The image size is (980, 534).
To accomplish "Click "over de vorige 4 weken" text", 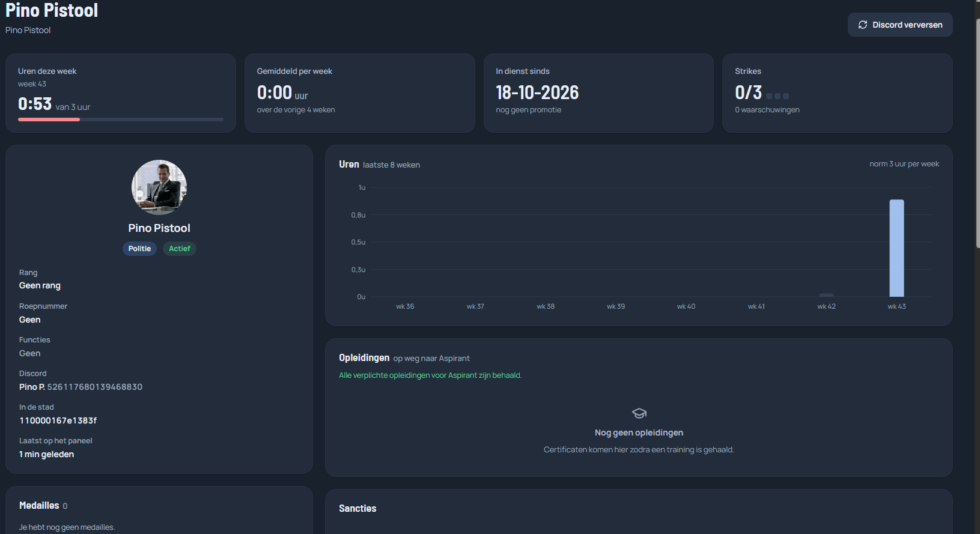I will [x=296, y=110].
